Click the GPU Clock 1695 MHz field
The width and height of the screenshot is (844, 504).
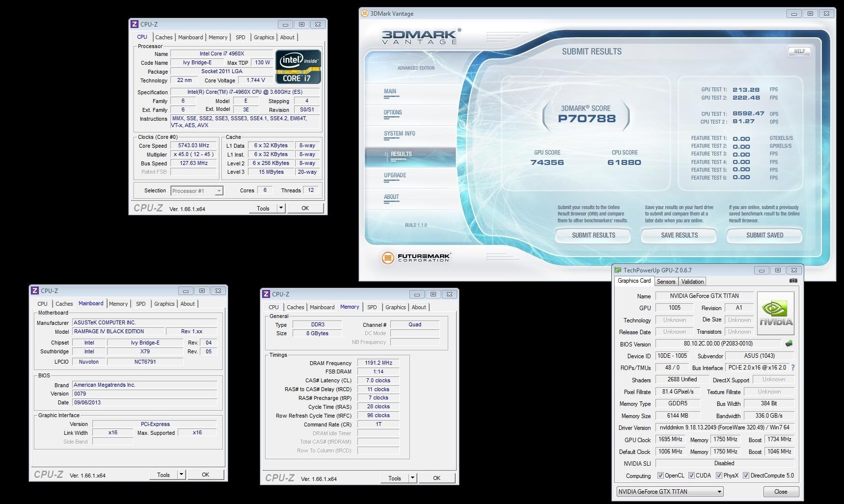pos(670,439)
